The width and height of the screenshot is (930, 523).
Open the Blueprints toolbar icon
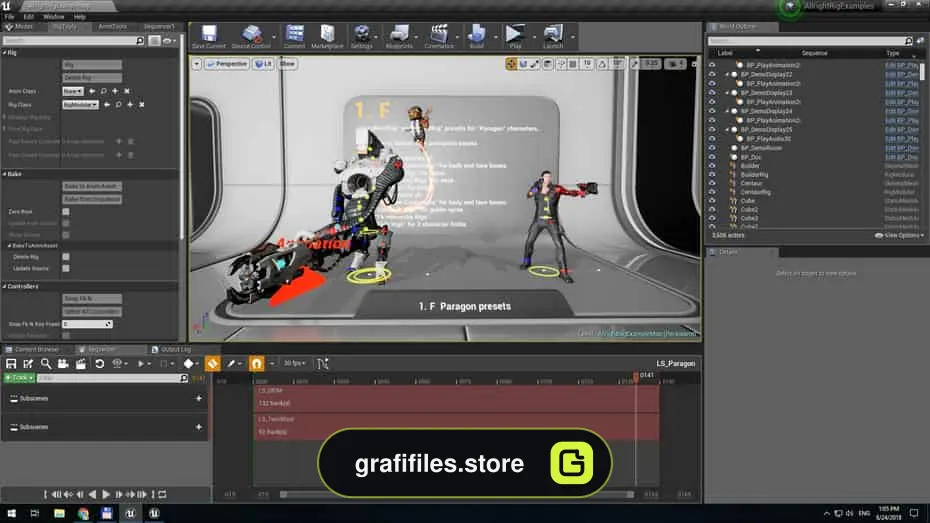[x=399, y=36]
